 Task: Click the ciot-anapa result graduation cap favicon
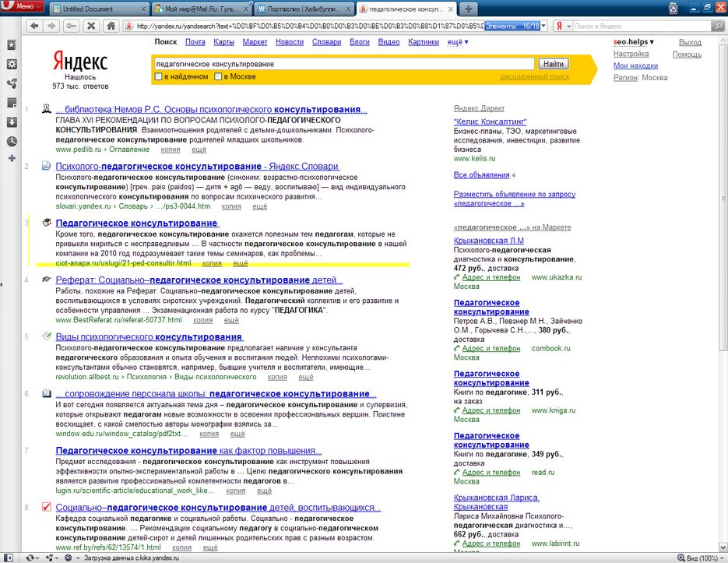click(47, 223)
